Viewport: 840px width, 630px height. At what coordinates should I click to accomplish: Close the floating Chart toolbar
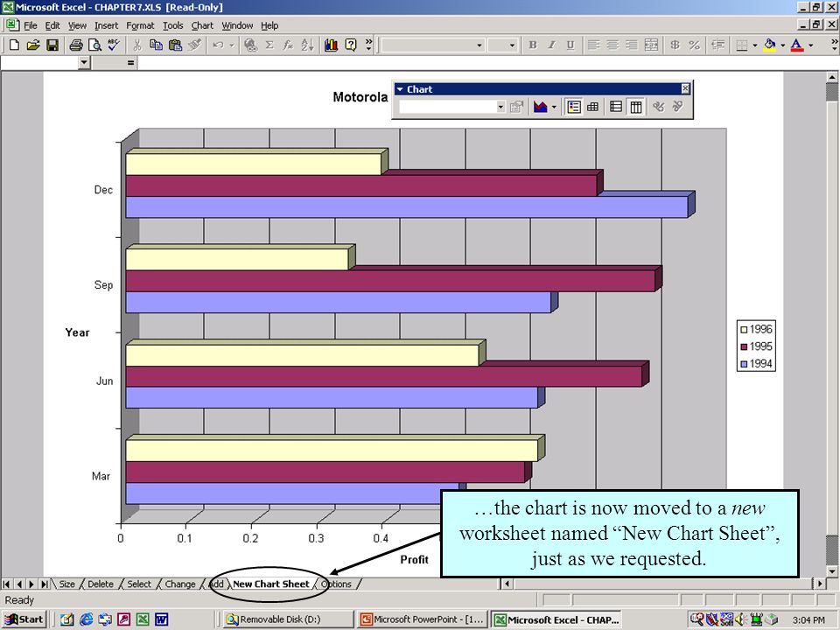(x=685, y=88)
